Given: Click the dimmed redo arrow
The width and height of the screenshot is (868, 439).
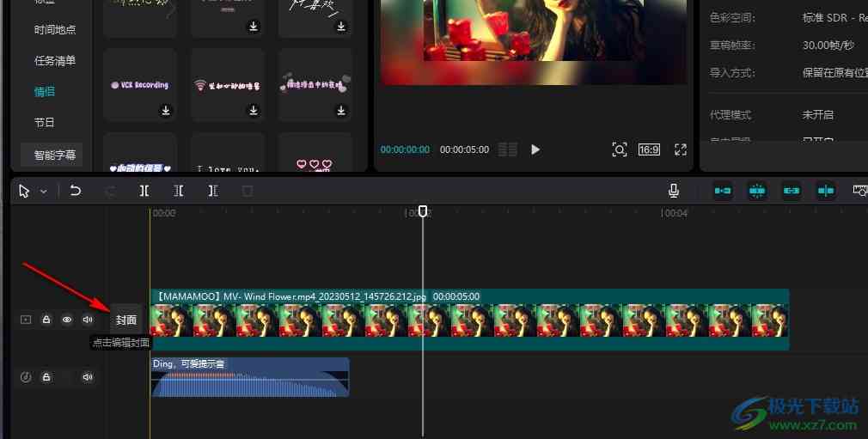Looking at the screenshot, I should (x=110, y=191).
